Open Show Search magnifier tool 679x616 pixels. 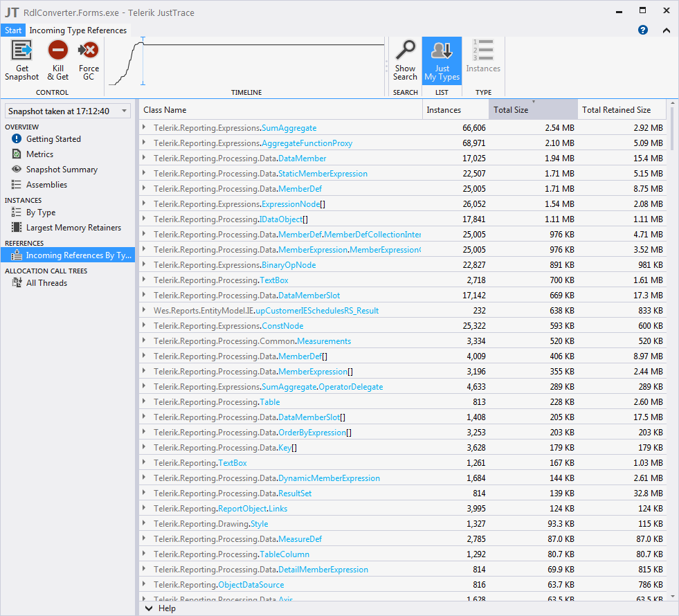[406, 51]
